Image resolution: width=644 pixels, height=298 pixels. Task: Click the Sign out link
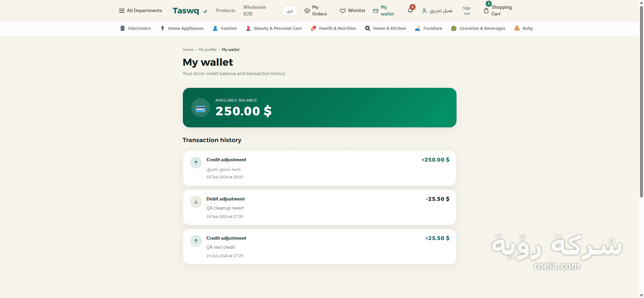click(x=467, y=11)
